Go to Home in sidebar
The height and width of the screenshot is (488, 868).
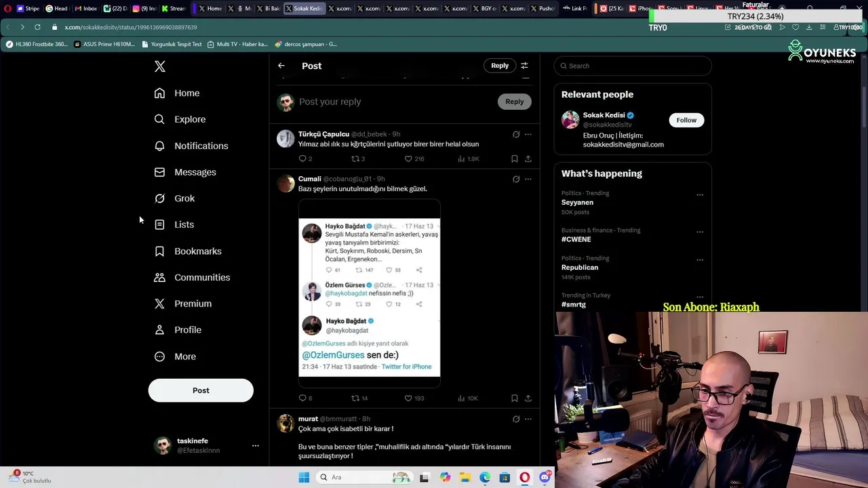pyautogui.click(x=177, y=93)
